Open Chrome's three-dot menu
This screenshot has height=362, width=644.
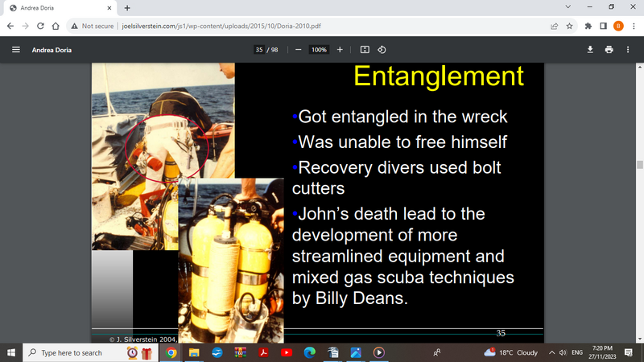point(633,26)
